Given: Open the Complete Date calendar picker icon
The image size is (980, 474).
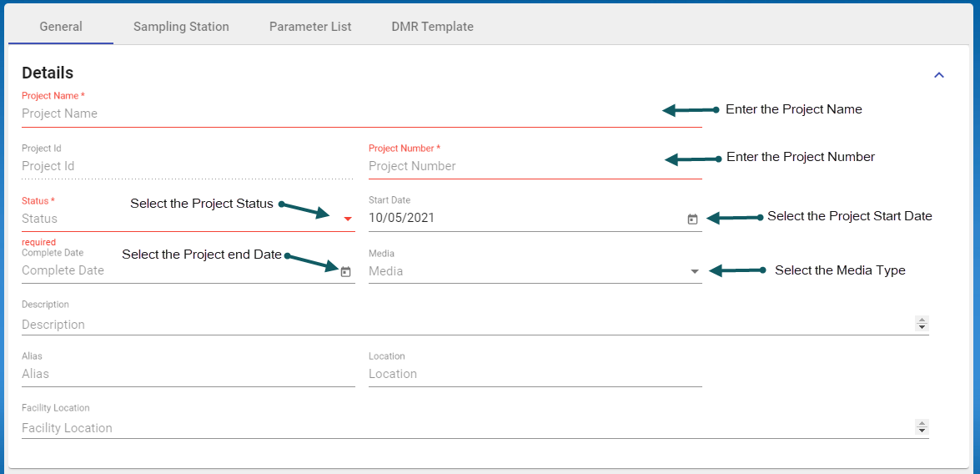Looking at the screenshot, I should coord(345,271).
